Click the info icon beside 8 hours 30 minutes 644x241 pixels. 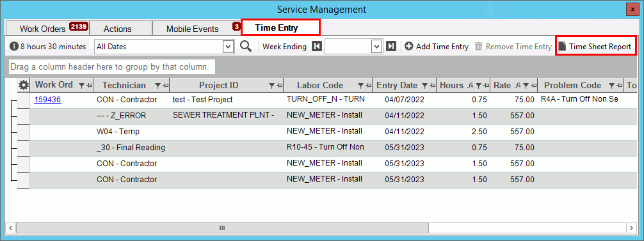14,47
